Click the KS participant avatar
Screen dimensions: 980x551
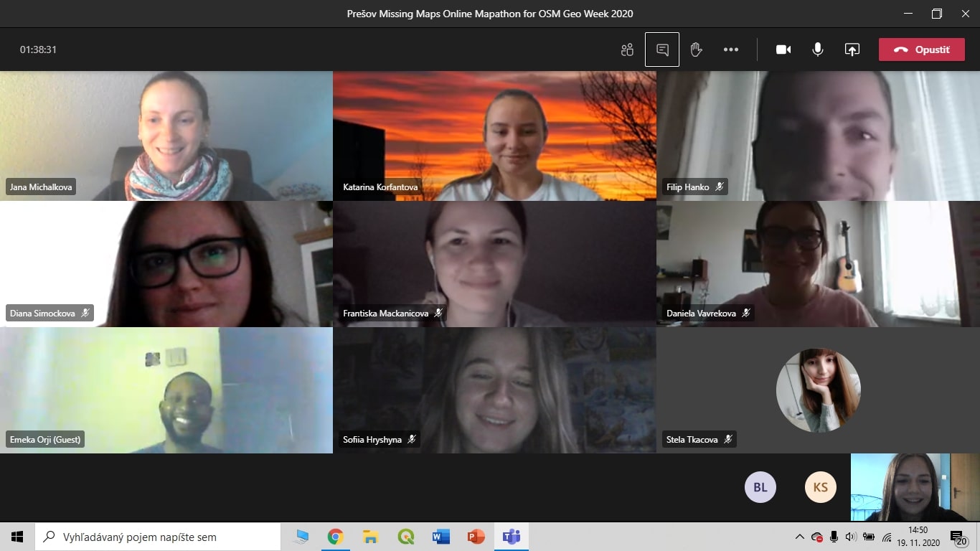[821, 487]
